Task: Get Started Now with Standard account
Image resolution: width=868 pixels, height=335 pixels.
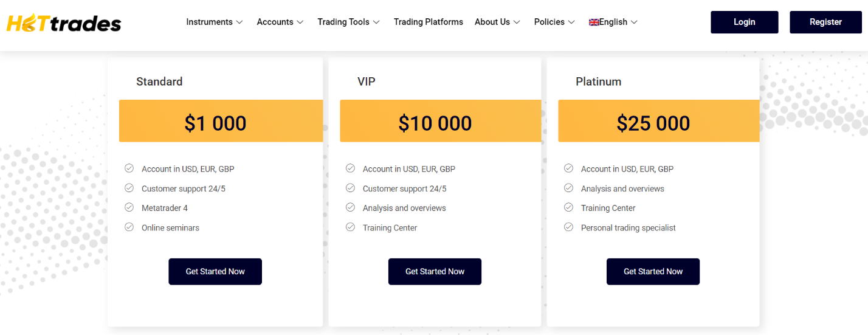Action: tap(215, 271)
